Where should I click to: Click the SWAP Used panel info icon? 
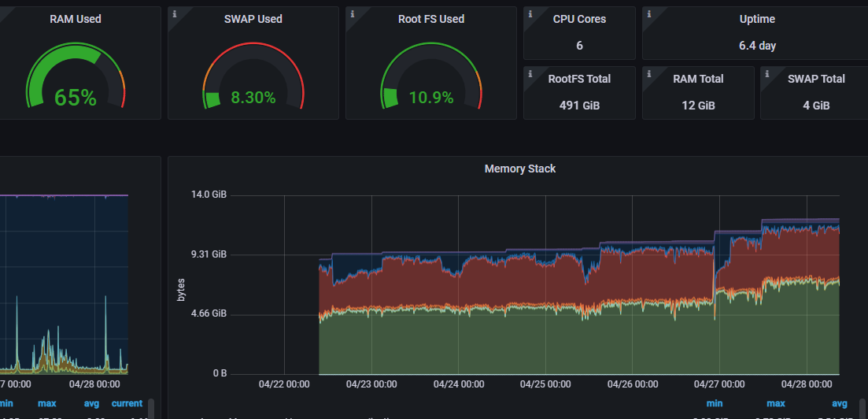[x=175, y=14]
